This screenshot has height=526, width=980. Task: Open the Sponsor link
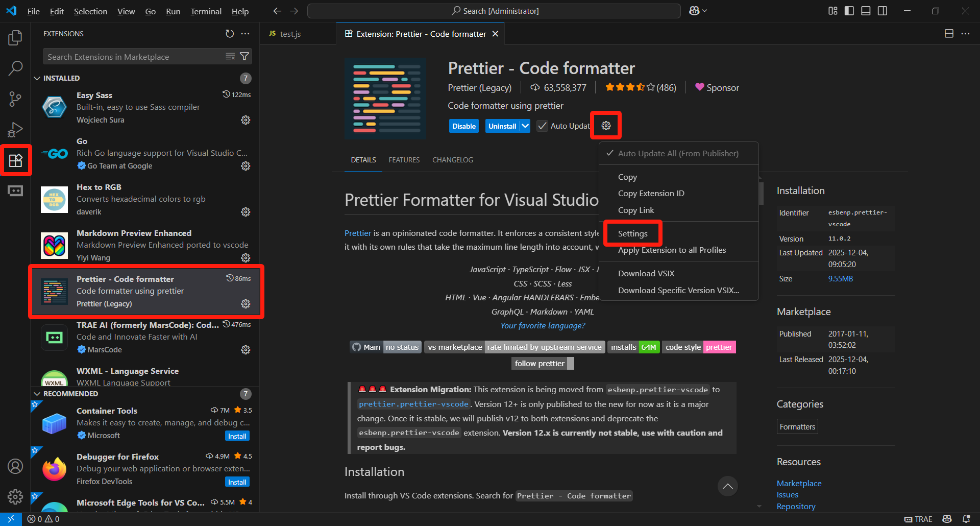[717, 87]
